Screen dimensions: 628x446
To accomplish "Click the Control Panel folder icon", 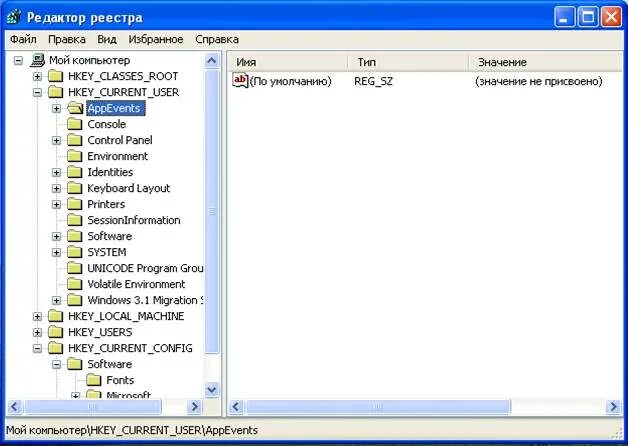I will click(74, 140).
